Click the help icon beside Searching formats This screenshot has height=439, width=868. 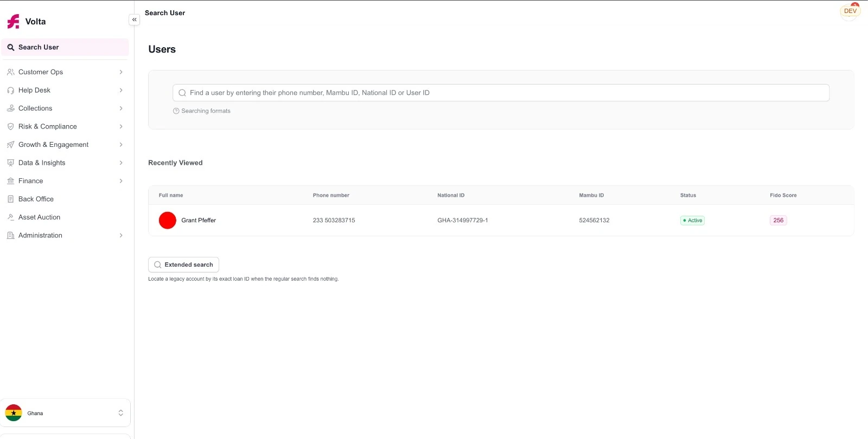pyautogui.click(x=176, y=111)
